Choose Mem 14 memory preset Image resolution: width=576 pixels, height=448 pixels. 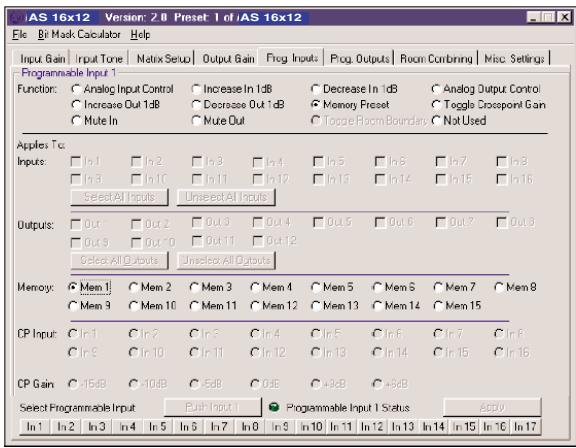[x=396, y=306]
